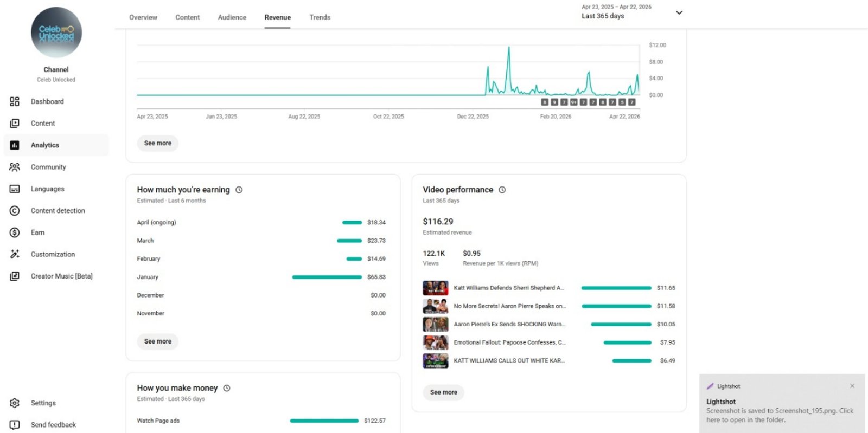Click the Send feedback icon
The width and height of the screenshot is (868, 433).
[15, 425]
